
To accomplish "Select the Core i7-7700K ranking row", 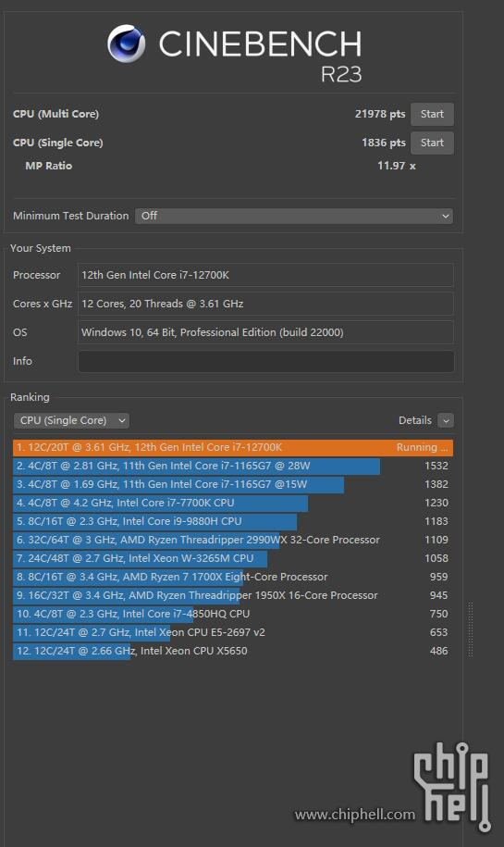I will (x=233, y=503).
